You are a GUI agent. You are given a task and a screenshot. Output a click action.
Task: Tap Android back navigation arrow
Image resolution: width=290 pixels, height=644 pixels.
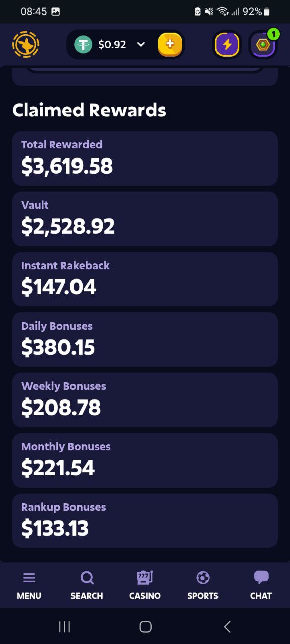point(227,626)
